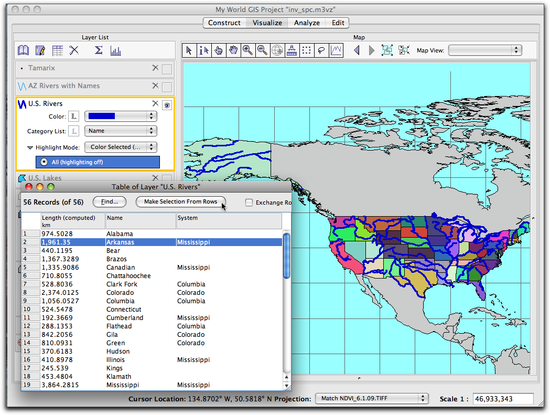This screenshot has width=550, height=415.
Task: Select the Get Information pointer tool
Action: pos(203,51)
